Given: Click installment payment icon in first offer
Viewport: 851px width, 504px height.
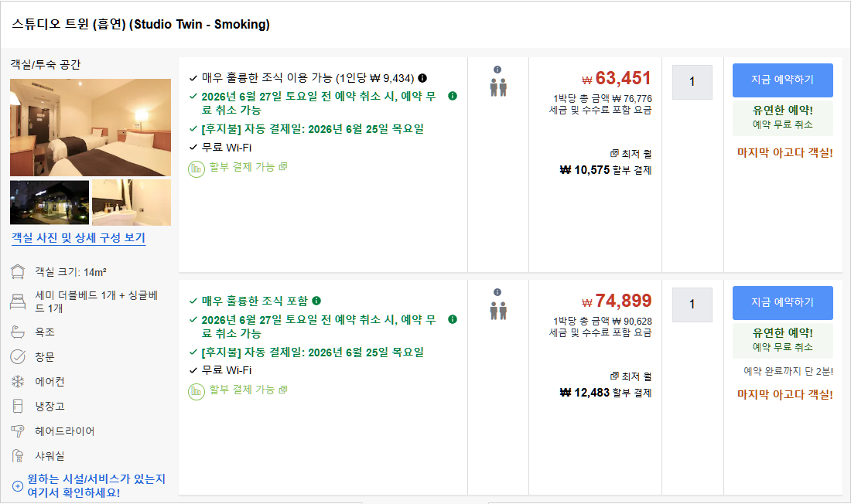Looking at the screenshot, I should click(197, 169).
